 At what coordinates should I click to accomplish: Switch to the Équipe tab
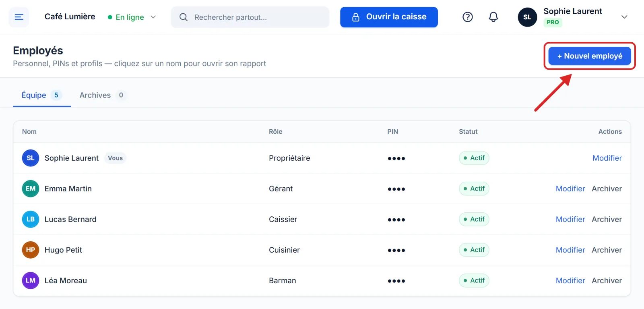coord(42,95)
